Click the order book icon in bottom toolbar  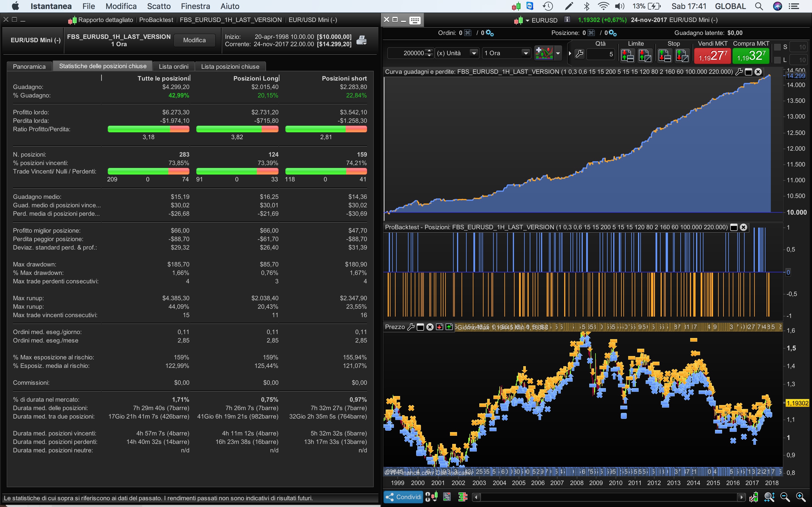tap(463, 497)
